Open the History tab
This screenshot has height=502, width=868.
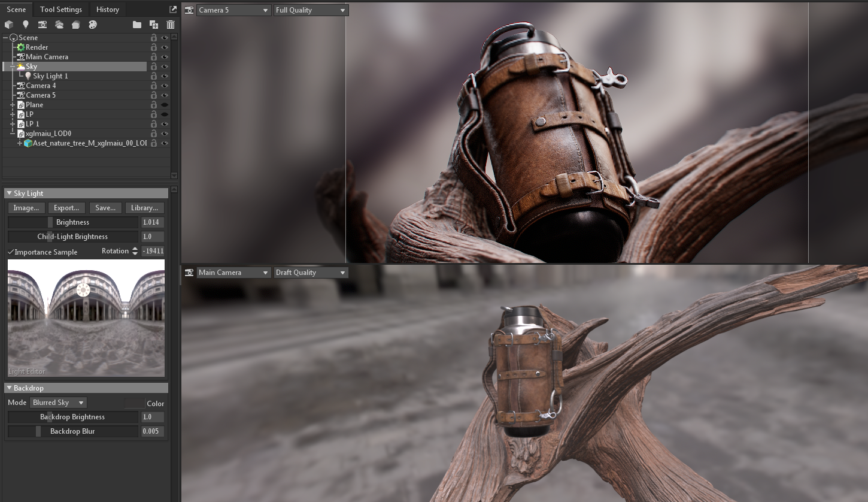click(108, 10)
